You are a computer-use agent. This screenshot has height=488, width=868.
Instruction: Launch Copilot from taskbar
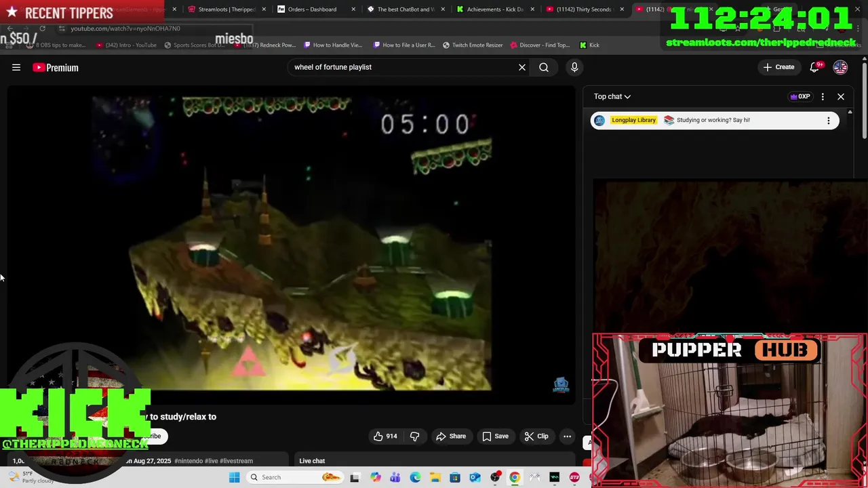pos(376,477)
